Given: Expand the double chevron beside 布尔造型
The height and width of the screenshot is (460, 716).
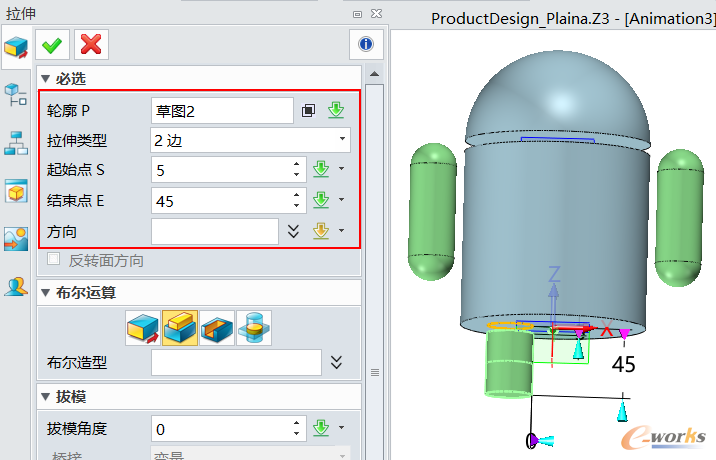Looking at the screenshot, I should (336, 362).
